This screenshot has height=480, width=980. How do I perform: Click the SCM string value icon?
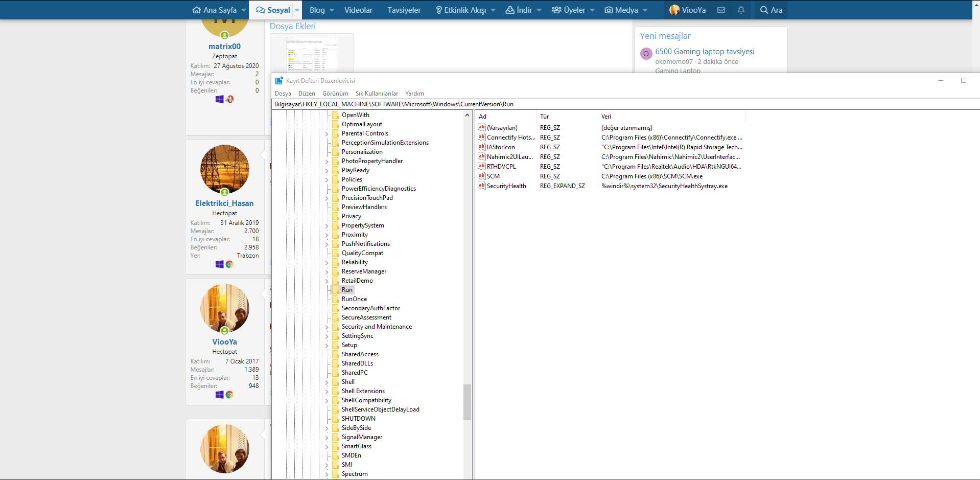481,176
